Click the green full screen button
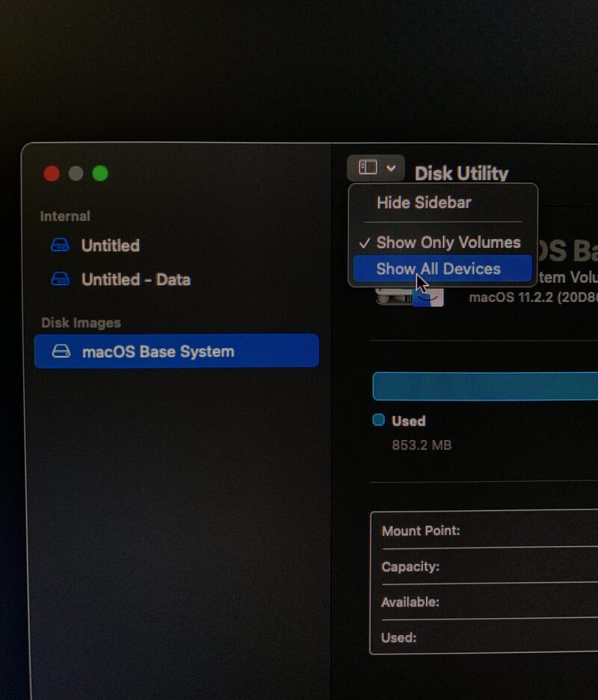Viewport: 598px width, 700px height. [x=100, y=173]
